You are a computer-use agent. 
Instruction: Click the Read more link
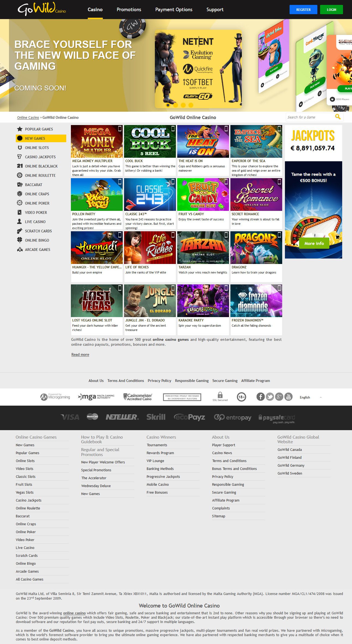pyautogui.click(x=80, y=354)
